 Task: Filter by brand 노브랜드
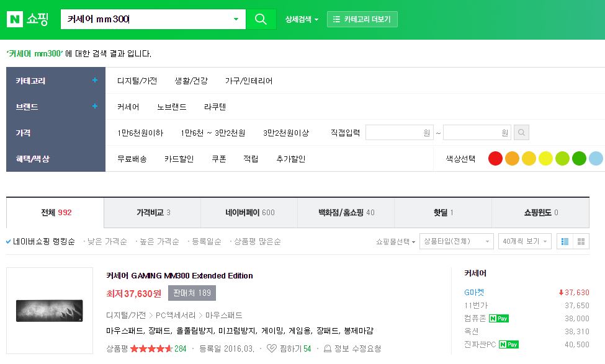pos(172,107)
